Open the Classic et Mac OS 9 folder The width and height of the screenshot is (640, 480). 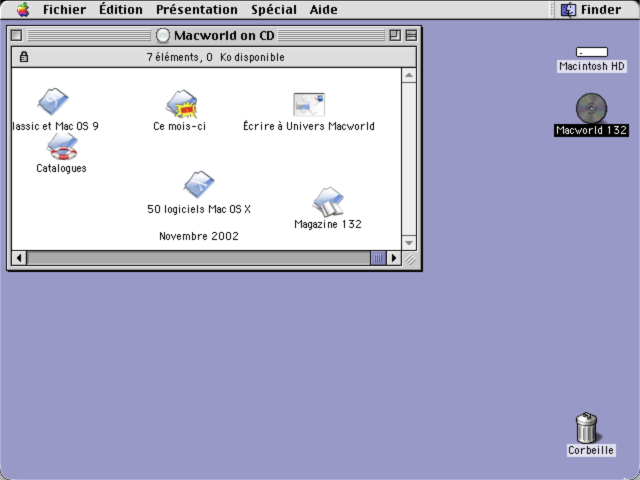pyautogui.click(x=53, y=102)
